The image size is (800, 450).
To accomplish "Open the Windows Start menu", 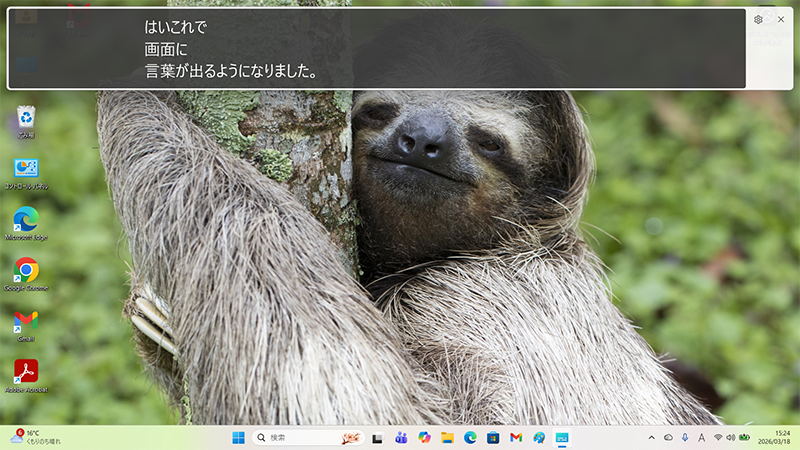I will tap(239, 438).
